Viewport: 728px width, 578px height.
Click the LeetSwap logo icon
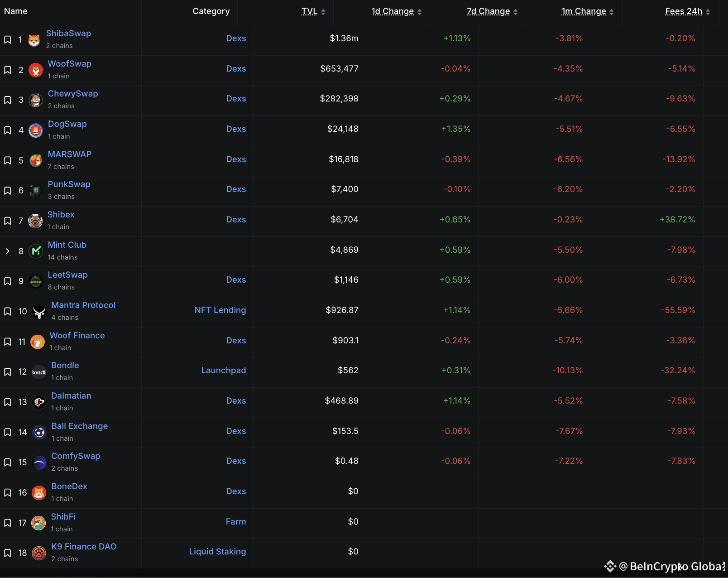36,281
